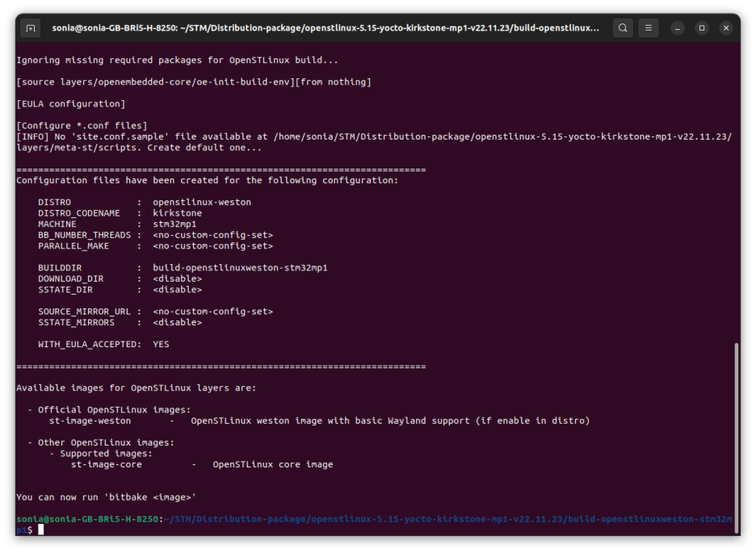The height and width of the screenshot is (553, 756).
Task: Click the 'openstlinux-weston' DISTRO value
Action: coord(202,202)
